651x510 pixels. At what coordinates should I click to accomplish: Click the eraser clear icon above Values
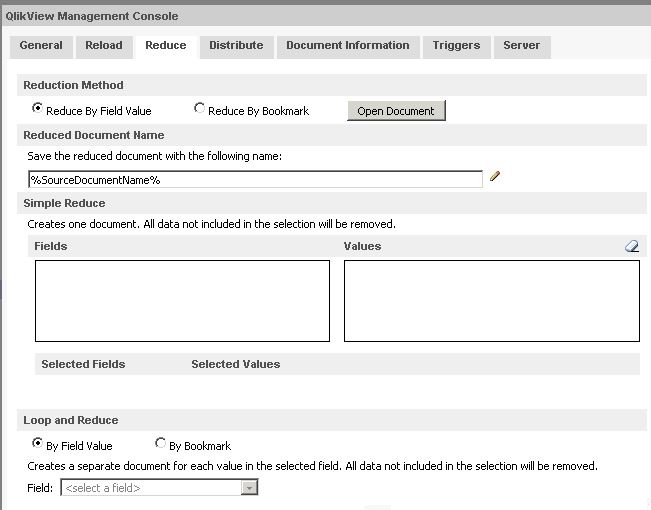point(631,246)
